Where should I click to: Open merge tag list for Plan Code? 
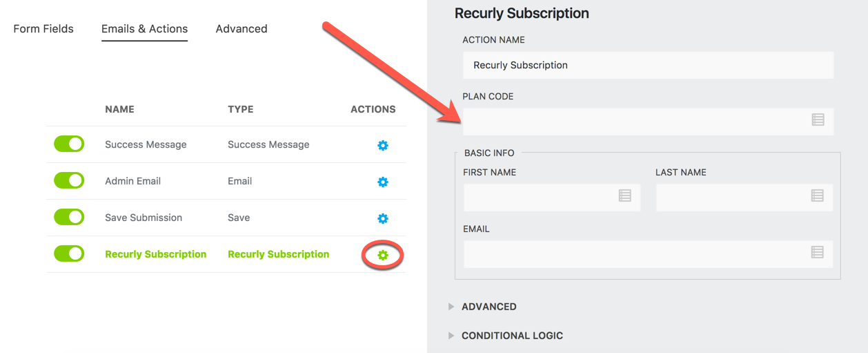coord(818,120)
